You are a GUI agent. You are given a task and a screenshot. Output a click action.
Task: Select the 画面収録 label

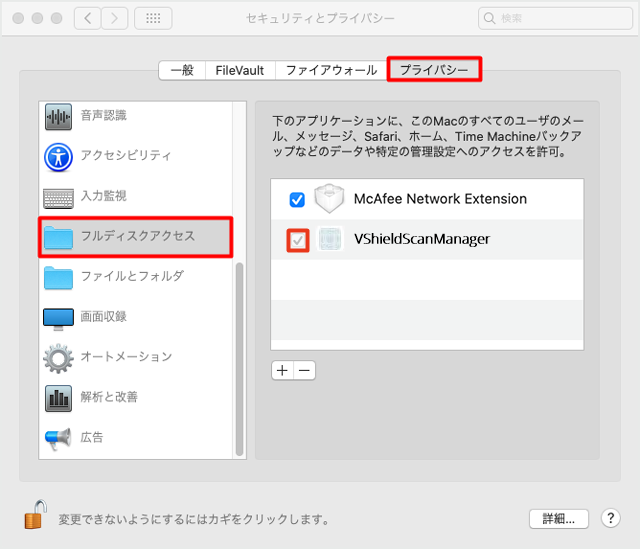[104, 317]
